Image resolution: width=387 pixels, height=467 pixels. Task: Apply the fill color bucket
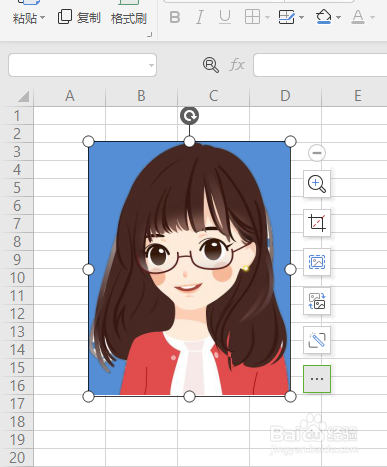pyautogui.click(x=324, y=17)
